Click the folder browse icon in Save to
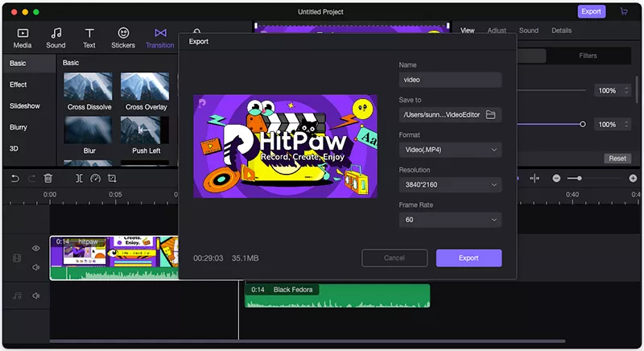The height and width of the screenshot is (351, 644). (x=491, y=114)
